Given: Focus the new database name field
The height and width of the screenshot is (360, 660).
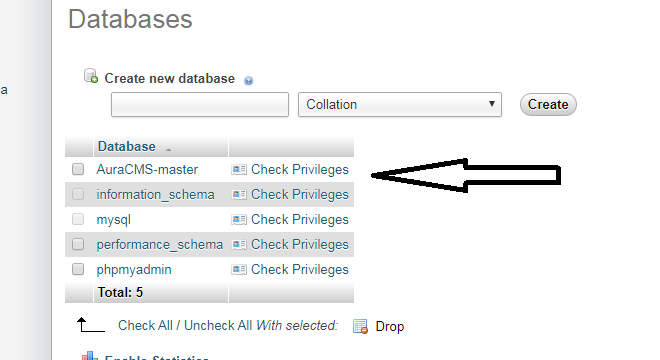Looking at the screenshot, I should coord(200,104).
